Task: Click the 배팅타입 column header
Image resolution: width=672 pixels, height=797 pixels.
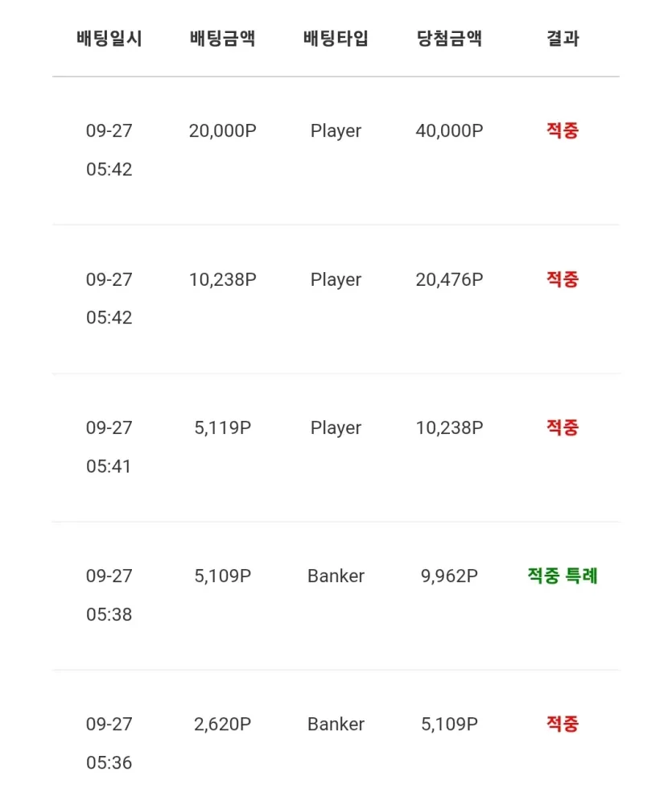Action: point(336,39)
